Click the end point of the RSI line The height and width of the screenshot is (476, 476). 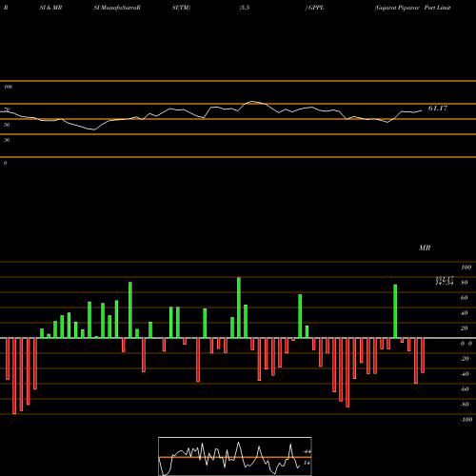click(422, 110)
